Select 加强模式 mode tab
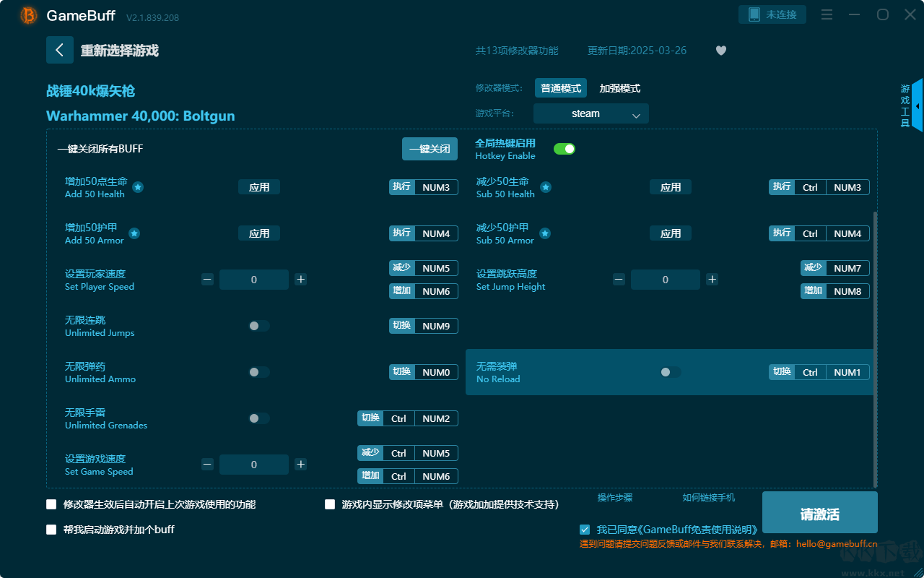The height and width of the screenshot is (578, 924). tap(620, 88)
